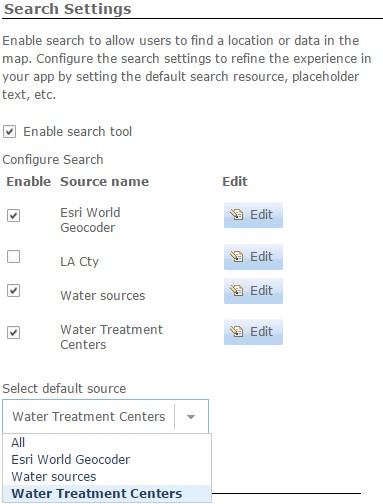Enable the LA Cty search source
The height and width of the screenshot is (504, 383).
coord(13,257)
